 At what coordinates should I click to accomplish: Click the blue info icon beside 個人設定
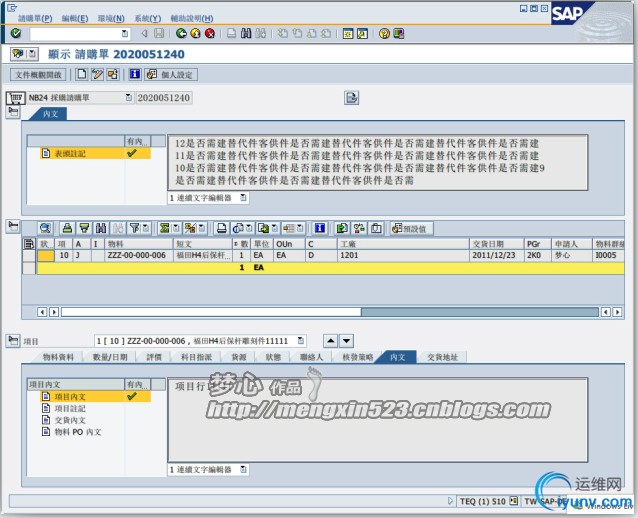pyautogui.click(x=135, y=74)
